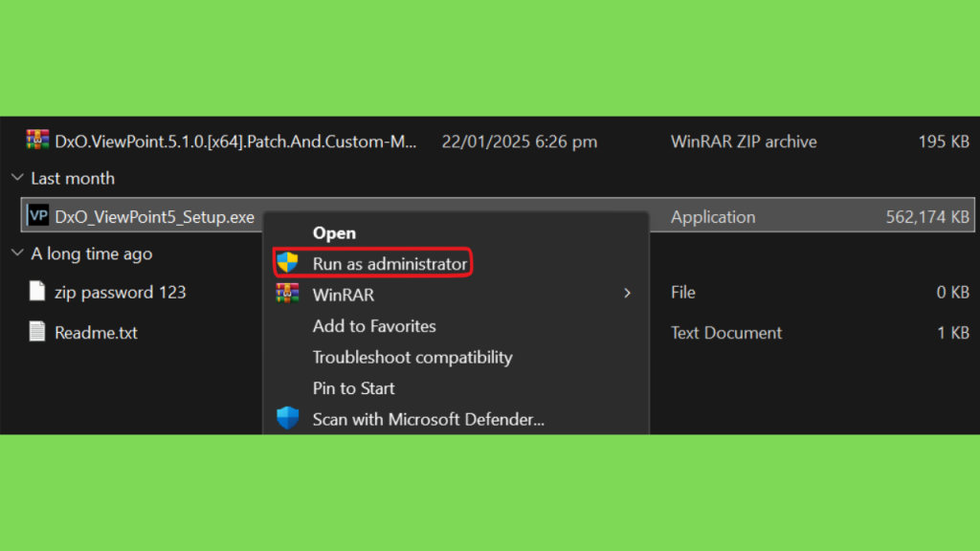
Task: Click the 1 KB size value
Action: pos(953,333)
